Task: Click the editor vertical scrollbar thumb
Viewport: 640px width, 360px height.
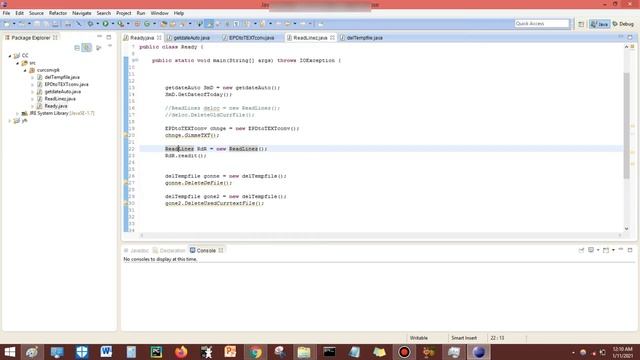Action: (x=627, y=126)
